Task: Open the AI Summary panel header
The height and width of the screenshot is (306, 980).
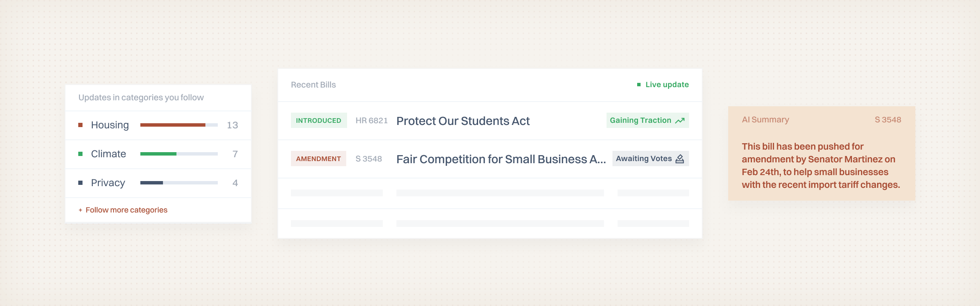Action: pos(765,120)
